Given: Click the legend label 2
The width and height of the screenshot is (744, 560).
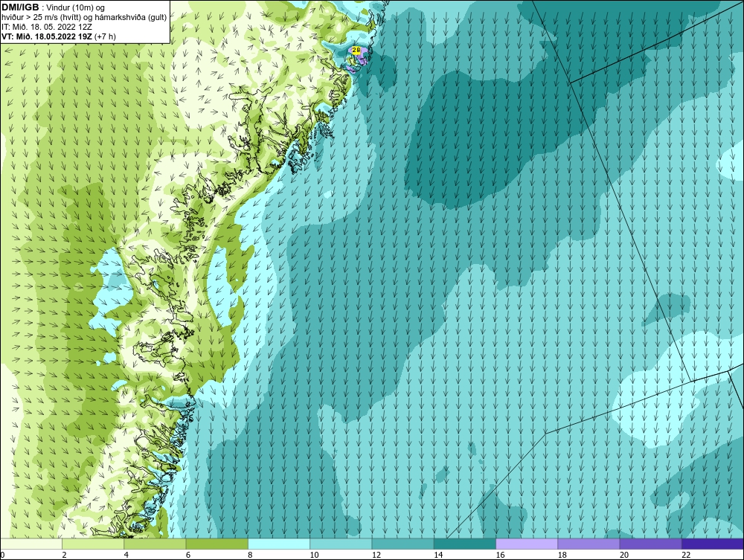Looking at the screenshot, I should [x=64, y=555].
